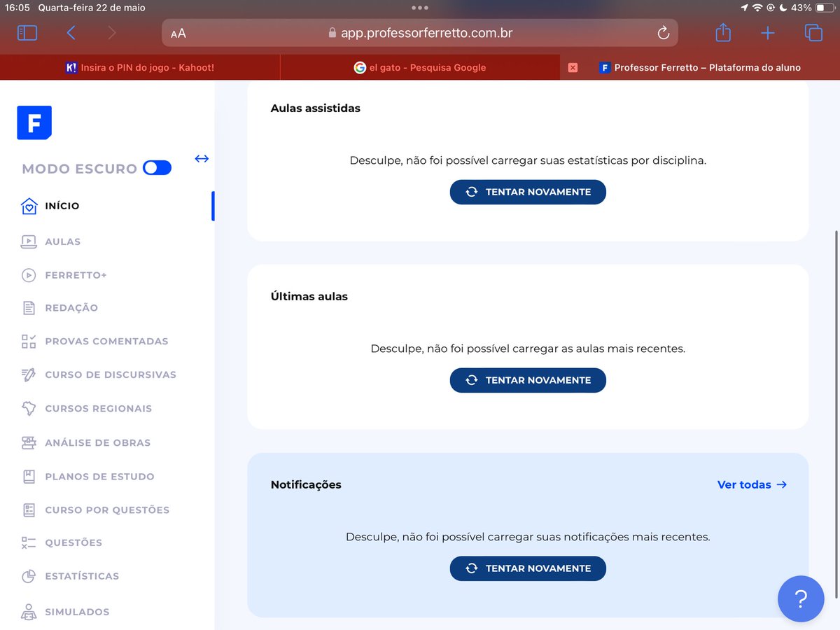This screenshot has height=630, width=840.
Task: Click Tentar Novamente under Últimas aulas
Action: point(528,380)
